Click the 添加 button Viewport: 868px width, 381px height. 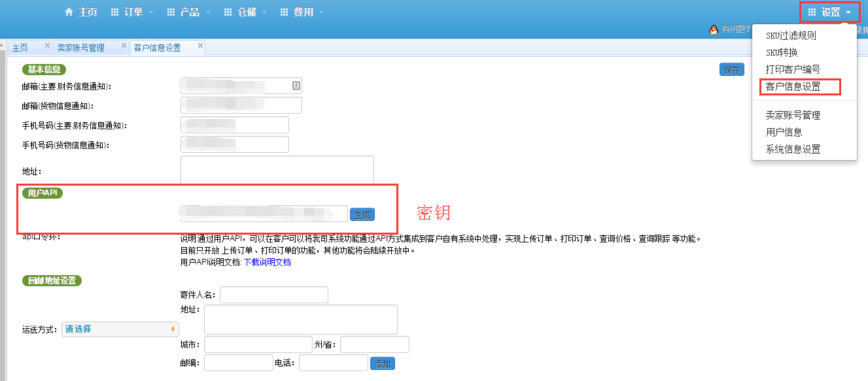tap(383, 364)
